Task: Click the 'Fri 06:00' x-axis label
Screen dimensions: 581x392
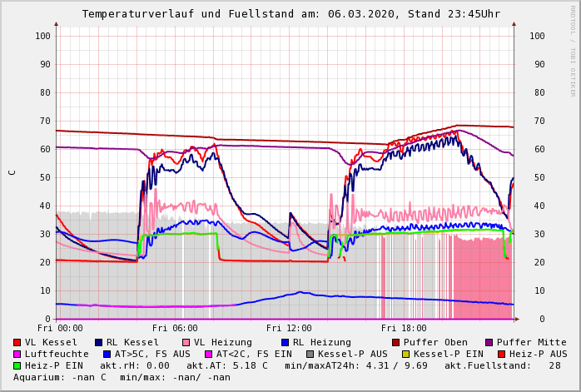Action: (x=175, y=328)
